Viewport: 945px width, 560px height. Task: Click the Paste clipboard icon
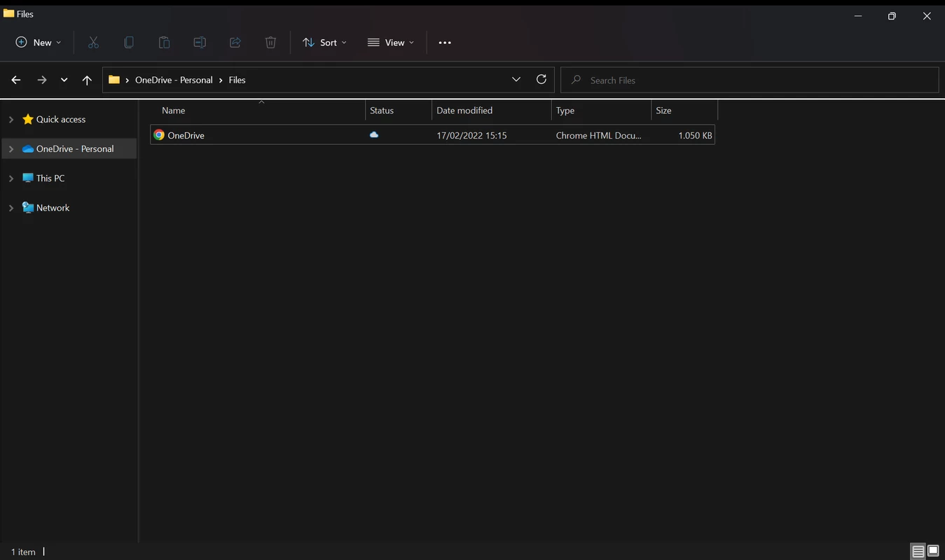coord(164,43)
